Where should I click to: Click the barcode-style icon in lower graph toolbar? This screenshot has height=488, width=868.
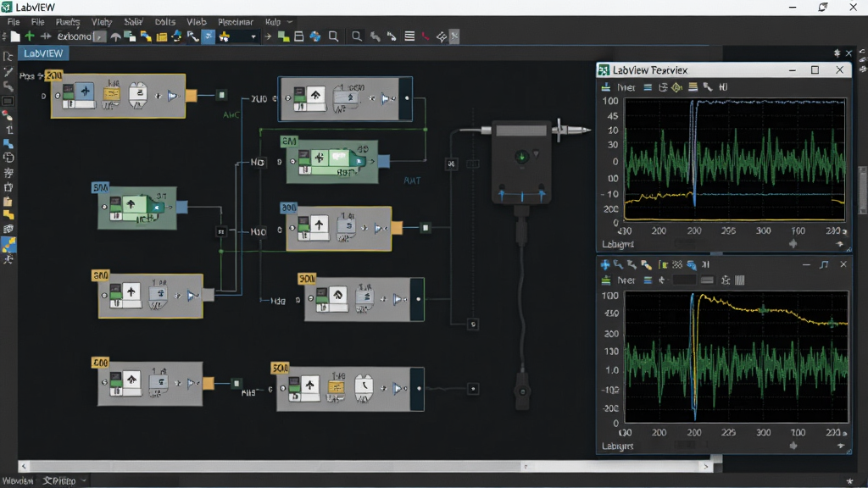(739, 280)
